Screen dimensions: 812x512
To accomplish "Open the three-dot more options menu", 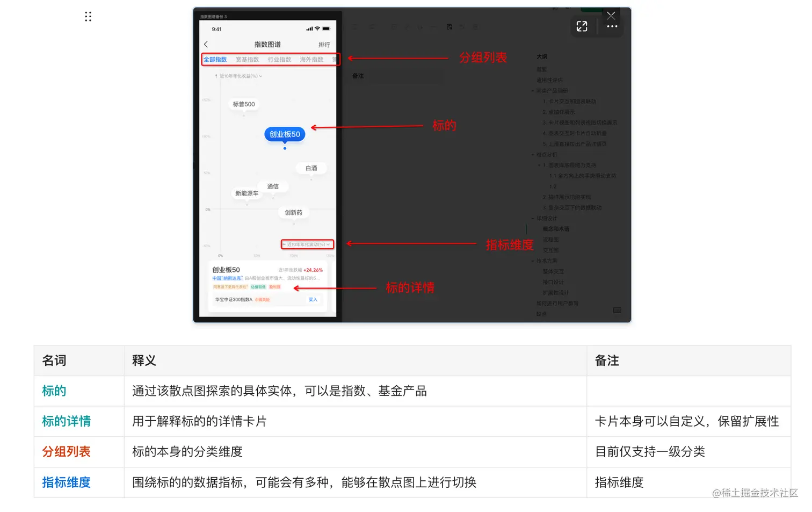I will click(x=612, y=26).
